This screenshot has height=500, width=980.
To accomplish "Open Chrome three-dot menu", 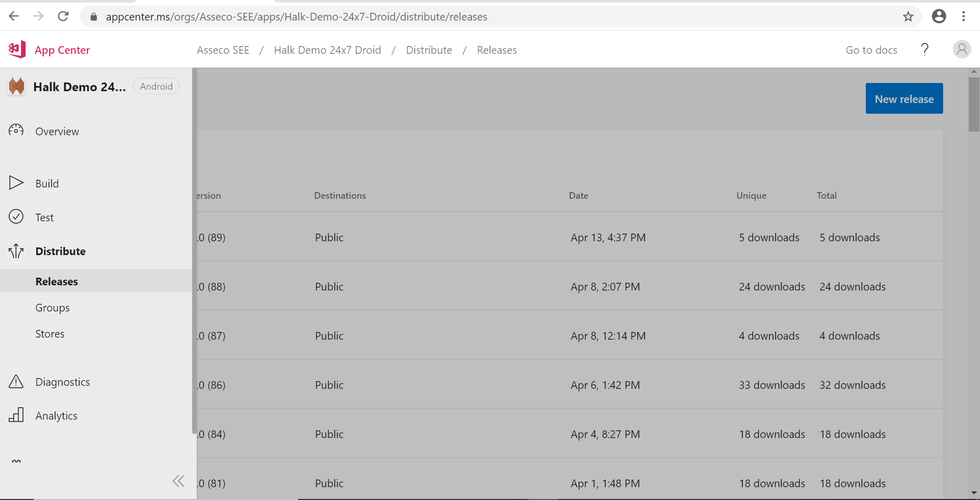I will pos(964,16).
